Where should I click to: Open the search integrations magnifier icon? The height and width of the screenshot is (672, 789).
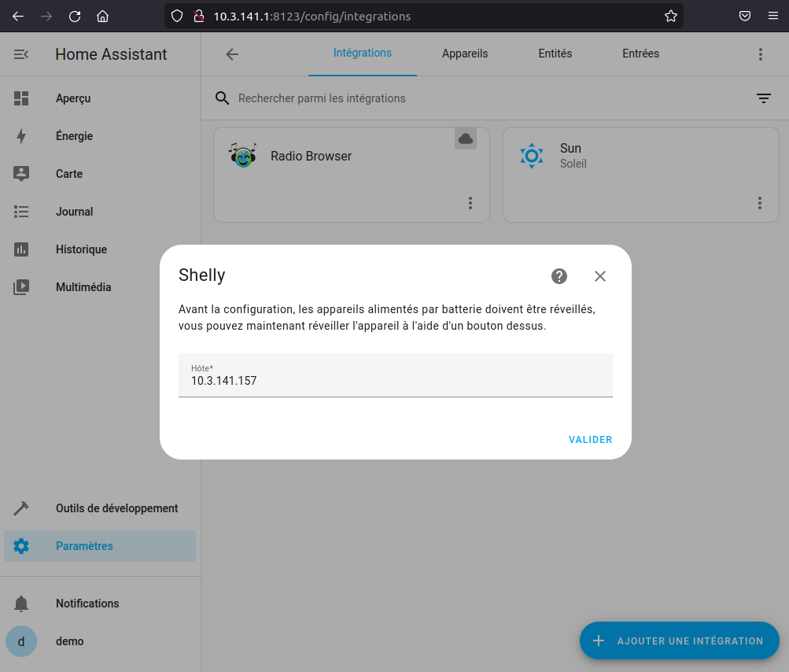tap(223, 98)
